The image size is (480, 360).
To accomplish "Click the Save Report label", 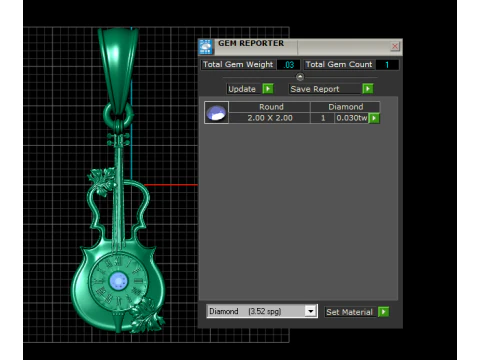I will tap(315, 89).
